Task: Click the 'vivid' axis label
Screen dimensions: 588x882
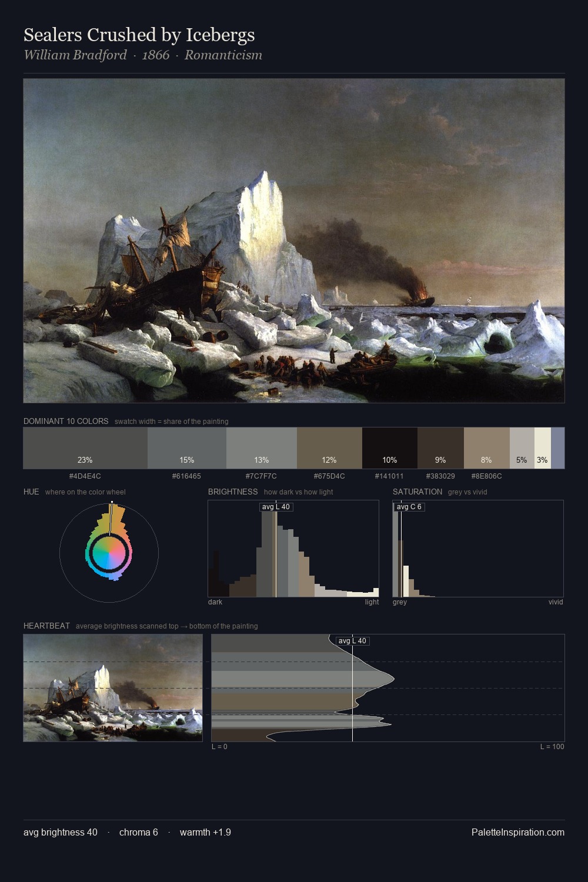Action: [556, 602]
